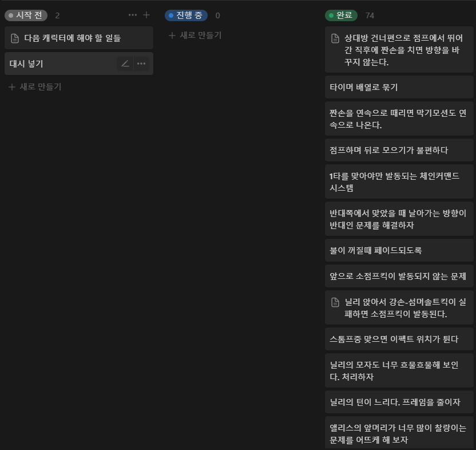Viewport: 476px width, 450px height.
Task: Open the 1타를 맞아야만 발동되는 체인커맨드 card
Action: [399, 182]
